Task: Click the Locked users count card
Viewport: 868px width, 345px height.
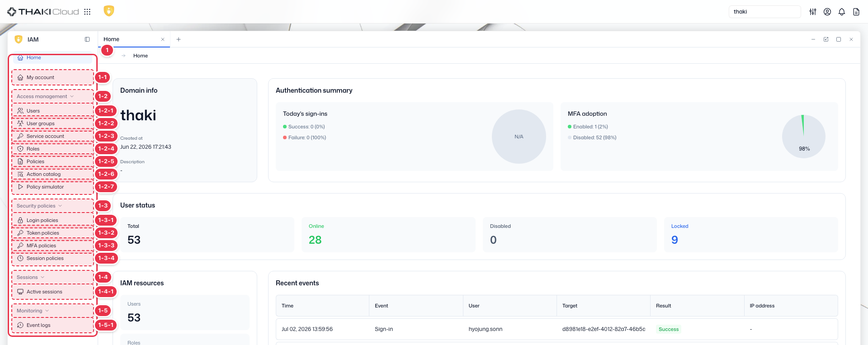Action: (751, 235)
